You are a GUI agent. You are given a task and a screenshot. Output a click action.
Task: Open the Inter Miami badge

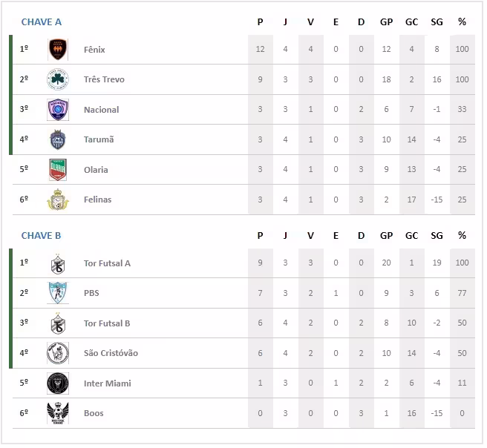tap(58, 383)
